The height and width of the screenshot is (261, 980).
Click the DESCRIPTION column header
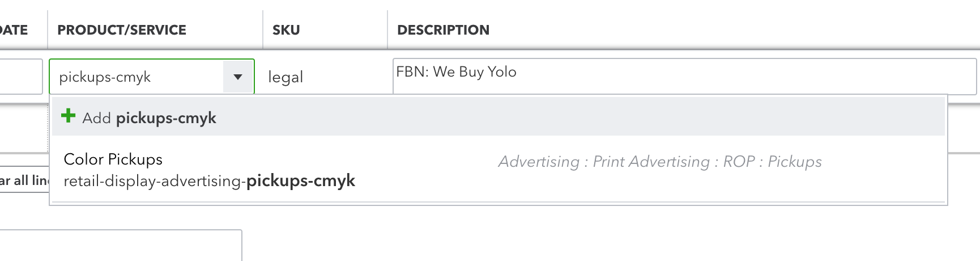tap(443, 30)
